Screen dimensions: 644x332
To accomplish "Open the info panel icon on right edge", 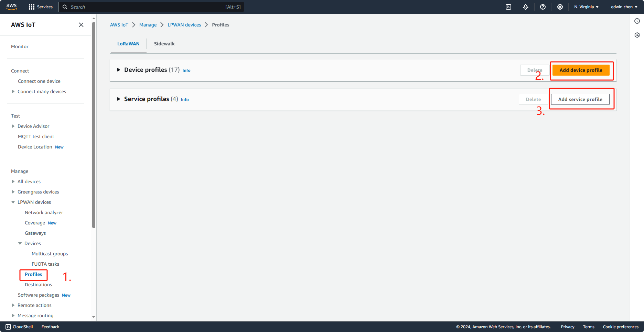I will click(637, 21).
